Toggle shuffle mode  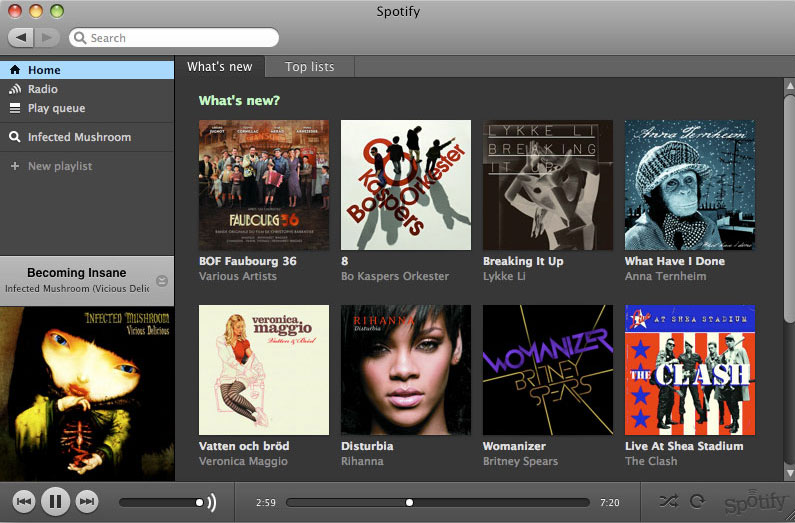[x=669, y=502]
